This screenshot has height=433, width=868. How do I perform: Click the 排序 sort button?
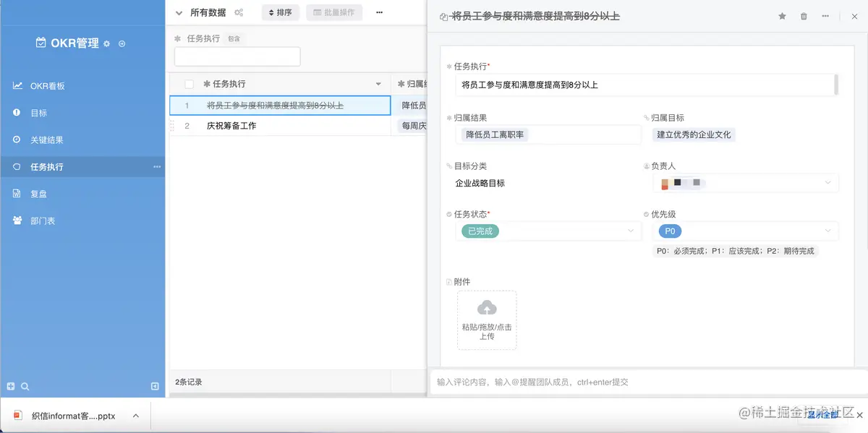(280, 12)
